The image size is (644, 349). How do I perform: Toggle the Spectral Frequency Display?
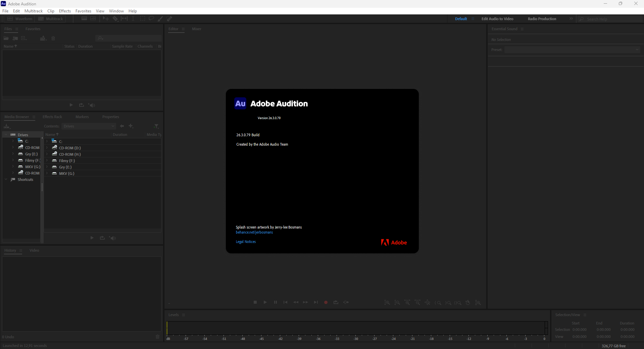(84, 19)
